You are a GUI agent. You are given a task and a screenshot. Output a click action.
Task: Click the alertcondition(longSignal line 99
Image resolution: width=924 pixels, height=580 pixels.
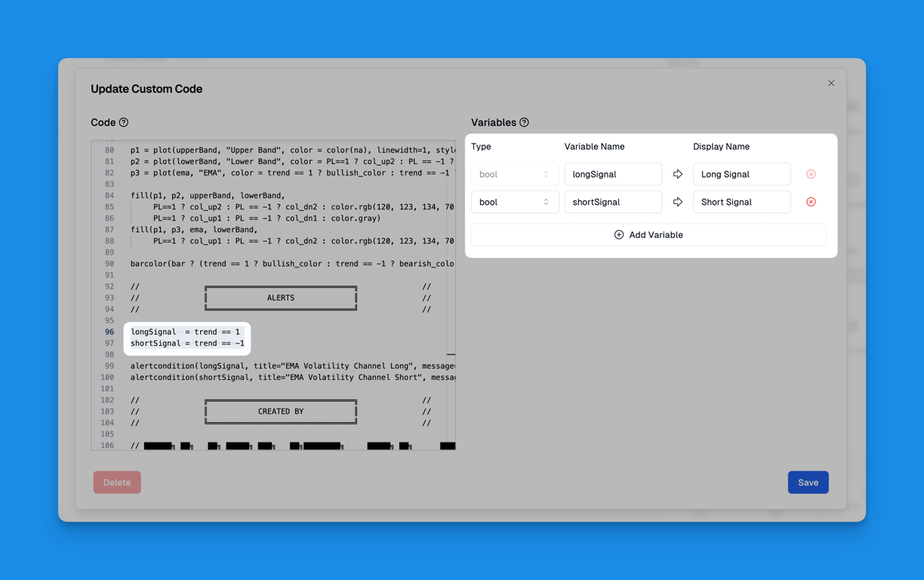292,366
